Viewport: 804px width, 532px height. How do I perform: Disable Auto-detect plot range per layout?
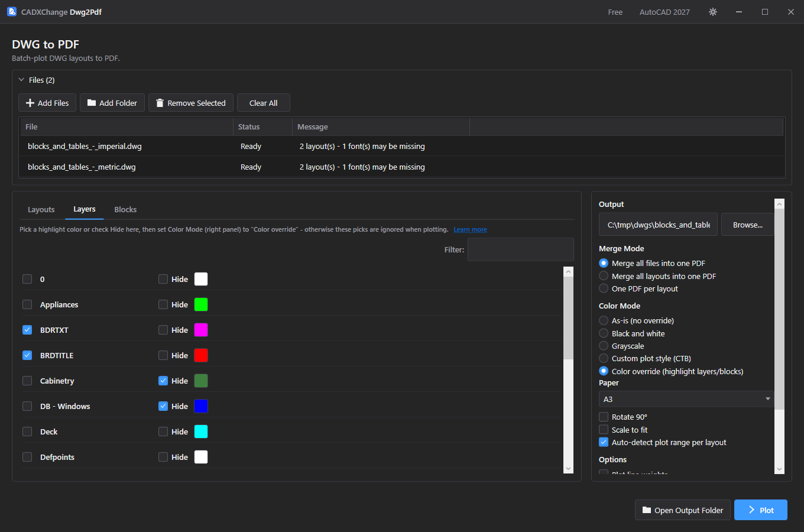604,442
